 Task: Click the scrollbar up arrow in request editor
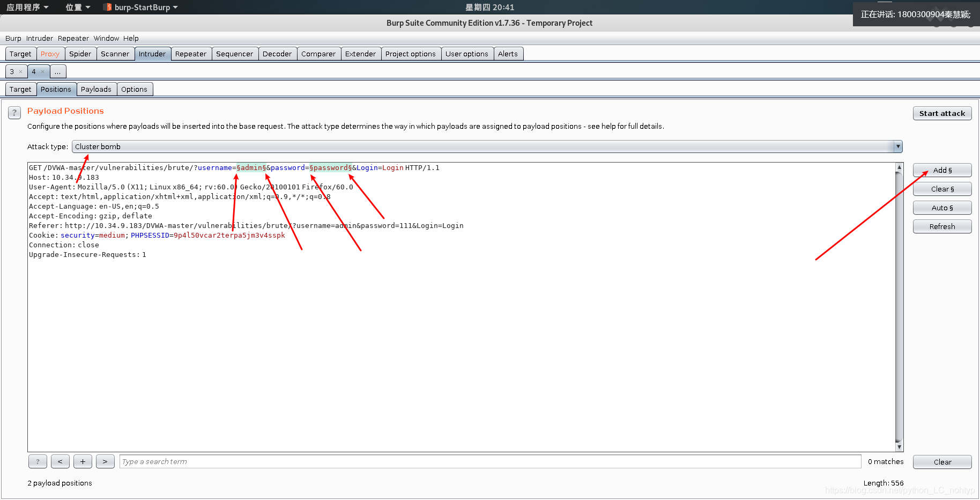pos(899,167)
